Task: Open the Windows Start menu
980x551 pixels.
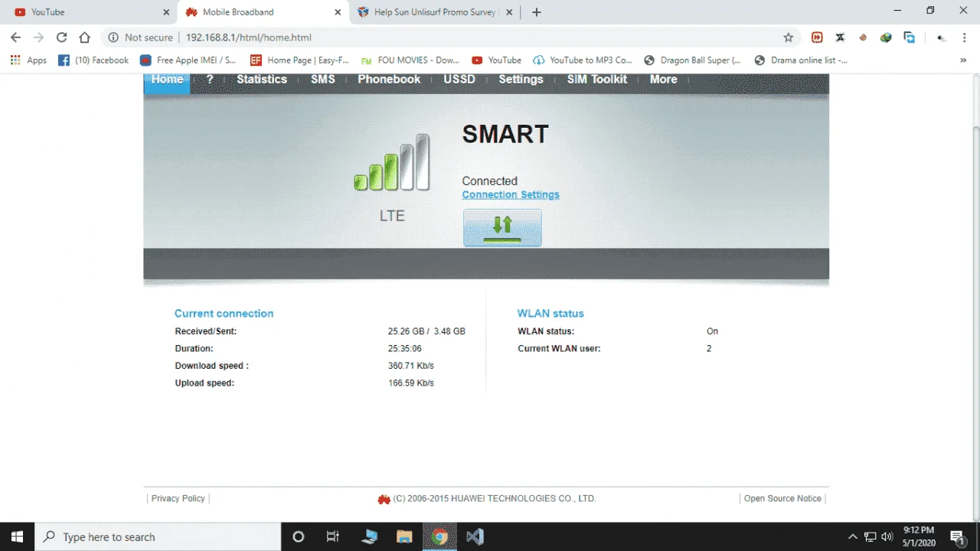Action: point(17,536)
